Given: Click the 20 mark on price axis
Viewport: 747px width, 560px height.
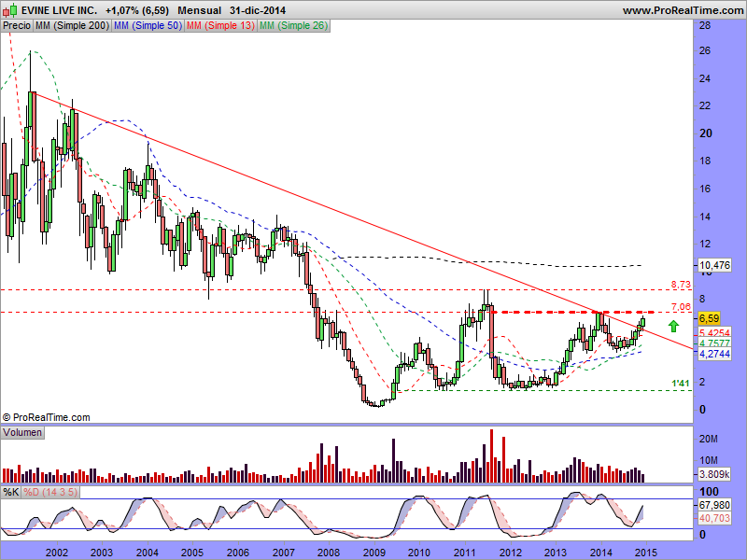Looking at the screenshot, I should pos(705,133).
